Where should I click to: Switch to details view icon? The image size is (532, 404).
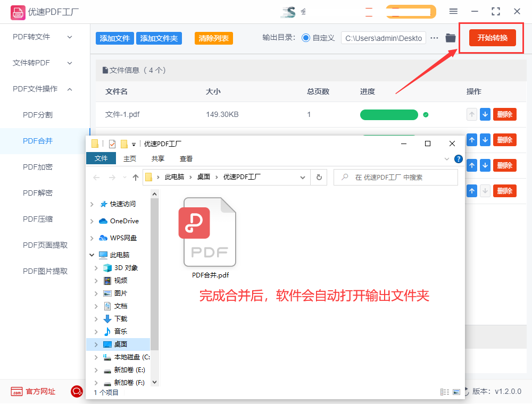[445, 392]
